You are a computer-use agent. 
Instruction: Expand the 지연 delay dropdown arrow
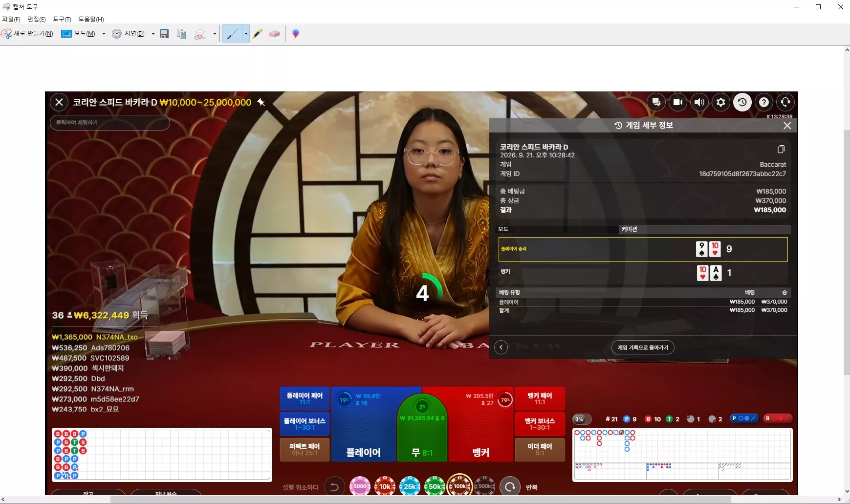[x=153, y=34]
